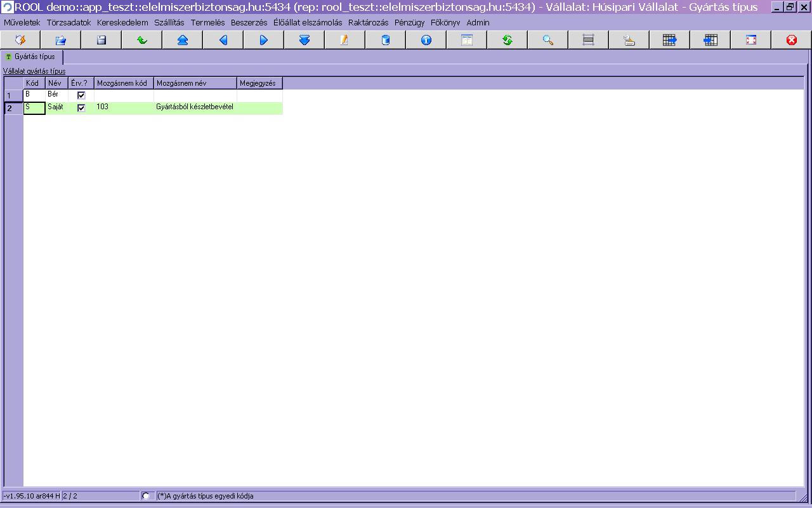
Task: Toggle the Érv.? checkbox for Bér row
Action: pos(81,95)
